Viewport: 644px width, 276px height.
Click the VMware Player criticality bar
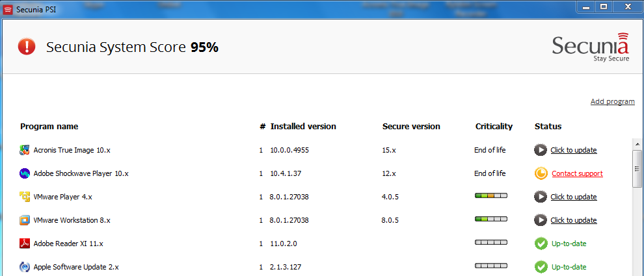point(491,196)
